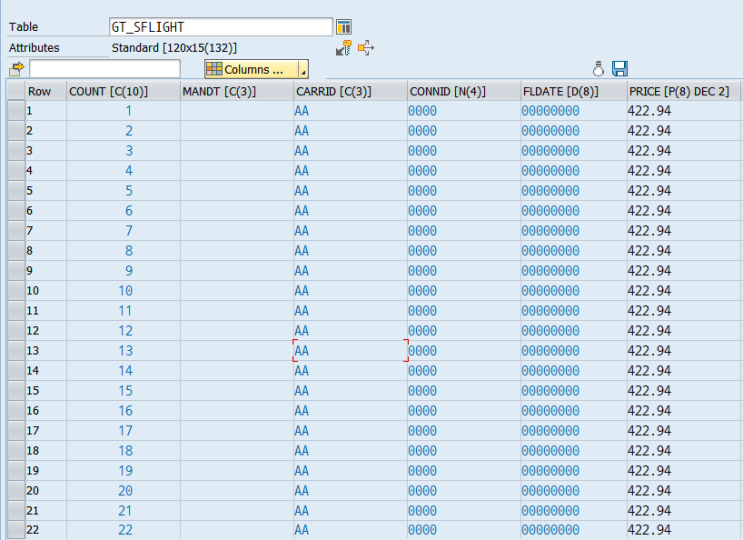
Task: Click the GT_SFLIGHT table name field
Action: point(221,27)
